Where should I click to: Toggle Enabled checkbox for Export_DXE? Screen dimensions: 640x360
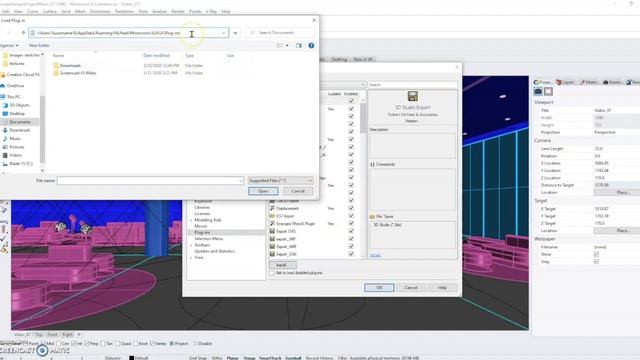[351, 254]
